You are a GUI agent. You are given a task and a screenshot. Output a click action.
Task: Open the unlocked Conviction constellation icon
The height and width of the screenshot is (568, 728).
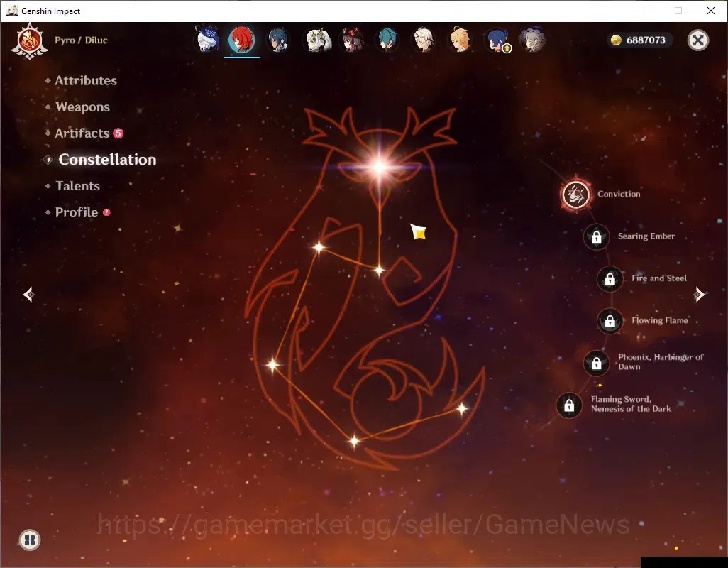tap(575, 195)
